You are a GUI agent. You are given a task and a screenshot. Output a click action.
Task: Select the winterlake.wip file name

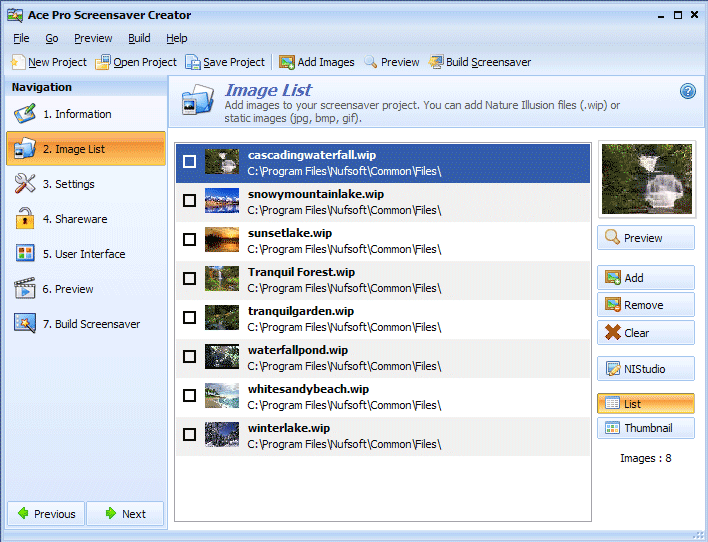[x=289, y=428]
